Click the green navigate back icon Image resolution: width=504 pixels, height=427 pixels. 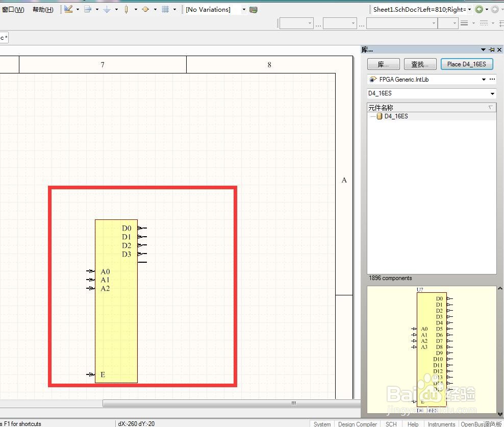coord(479,9)
